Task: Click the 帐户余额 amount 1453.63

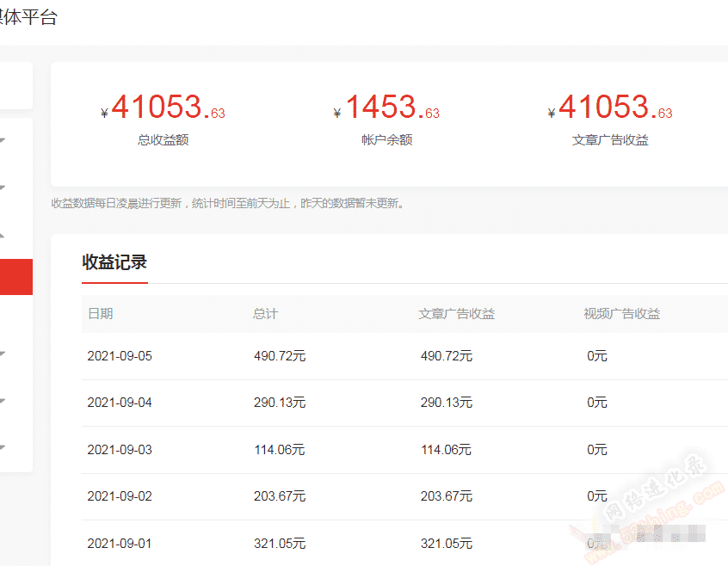Action: 386,107
